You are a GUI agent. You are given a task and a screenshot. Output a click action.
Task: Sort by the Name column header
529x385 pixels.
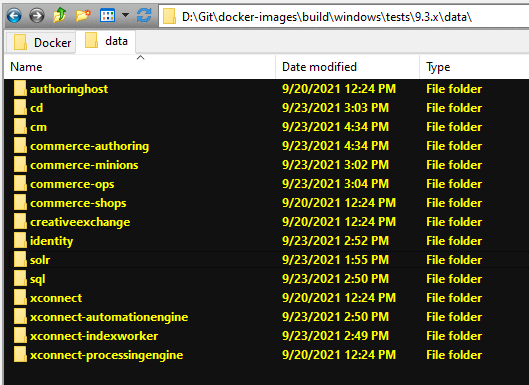click(140, 67)
